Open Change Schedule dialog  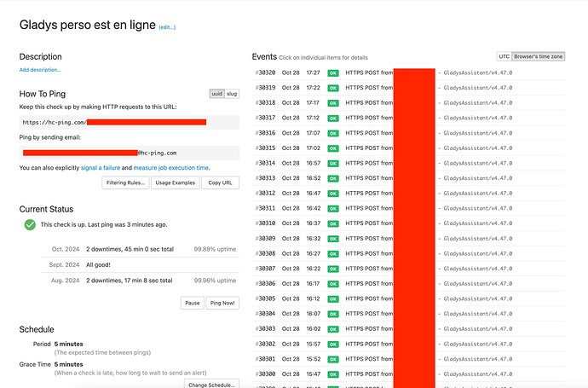tap(211, 385)
